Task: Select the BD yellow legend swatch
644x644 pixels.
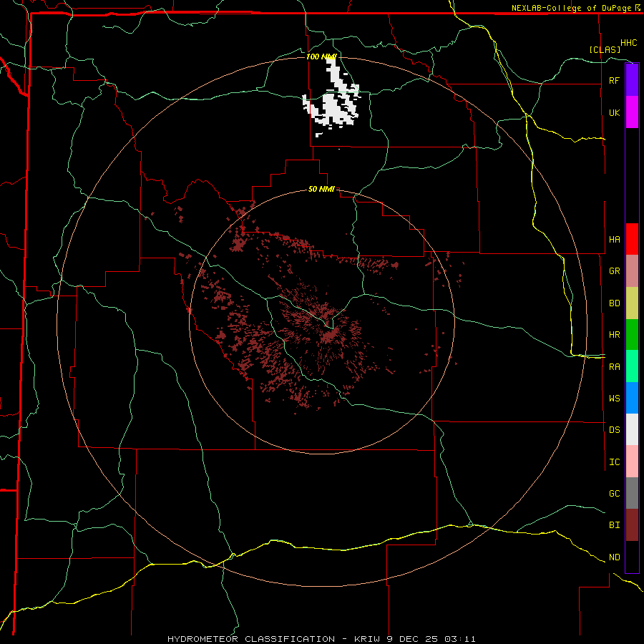Action: coord(632,303)
